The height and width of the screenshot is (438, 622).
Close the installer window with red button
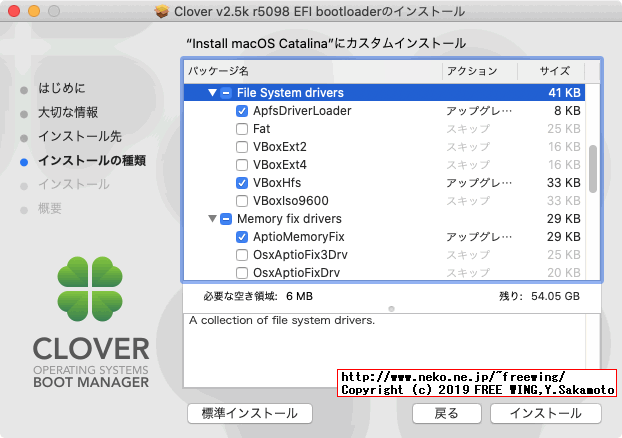tap(14, 11)
